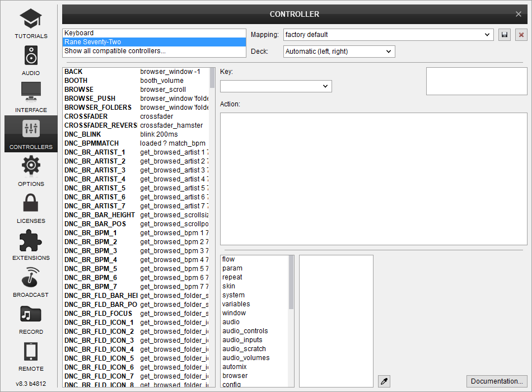Open the Record section

coord(31,319)
